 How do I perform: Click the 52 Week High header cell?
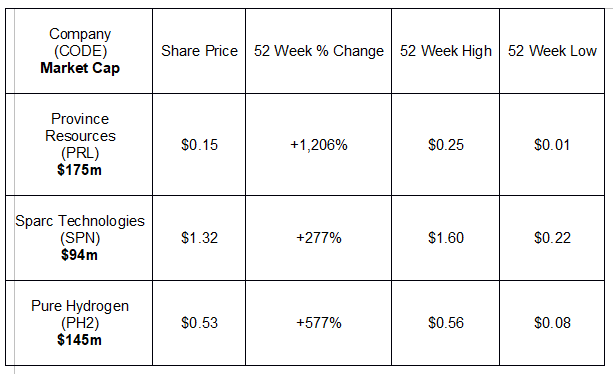(x=446, y=51)
